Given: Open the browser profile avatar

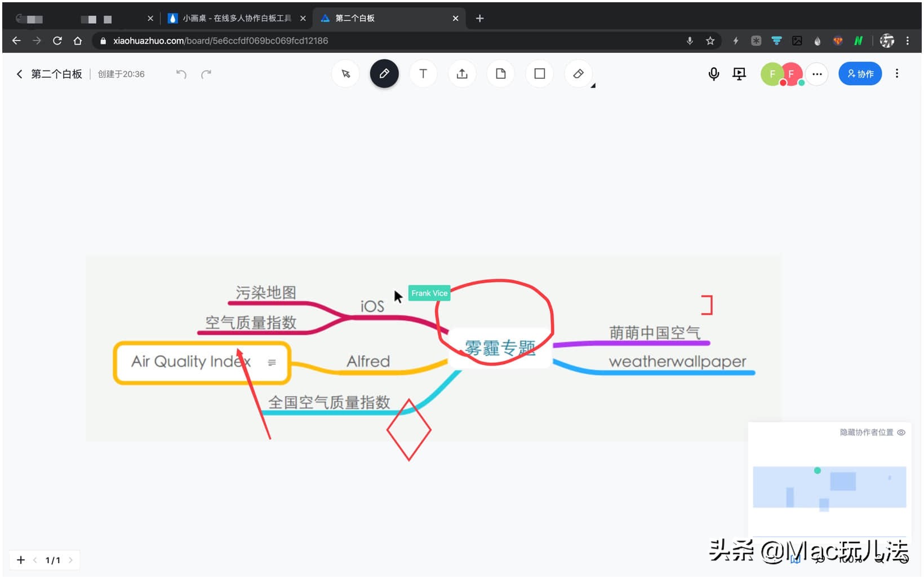Looking at the screenshot, I should [x=887, y=41].
